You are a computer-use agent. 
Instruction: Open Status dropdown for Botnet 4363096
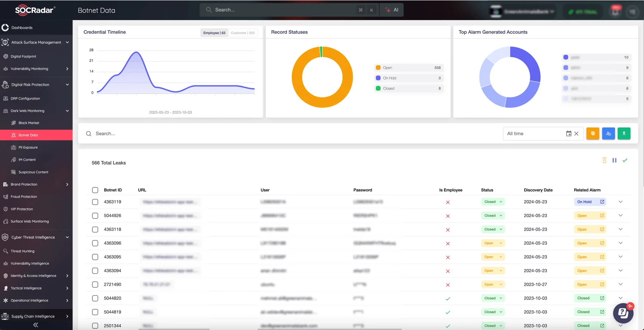click(x=493, y=243)
